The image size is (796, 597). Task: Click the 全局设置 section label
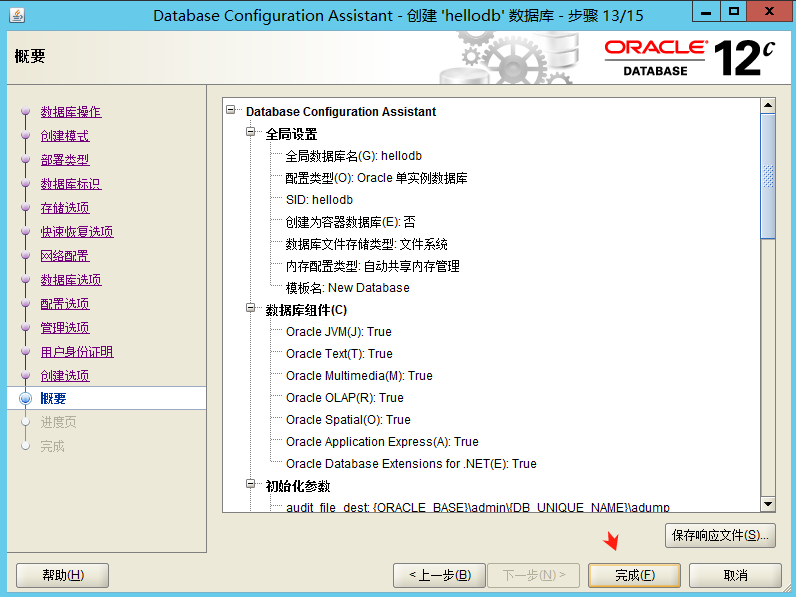pos(291,134)
